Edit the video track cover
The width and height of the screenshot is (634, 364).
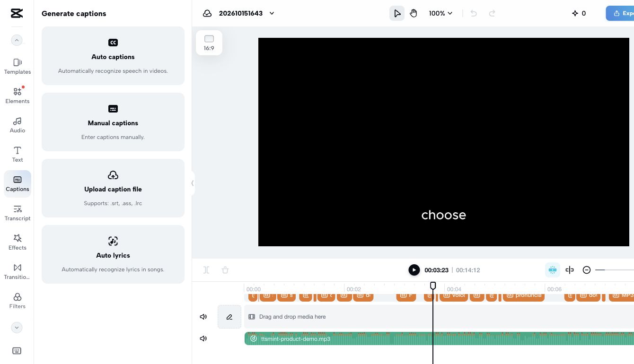(229, 317)
